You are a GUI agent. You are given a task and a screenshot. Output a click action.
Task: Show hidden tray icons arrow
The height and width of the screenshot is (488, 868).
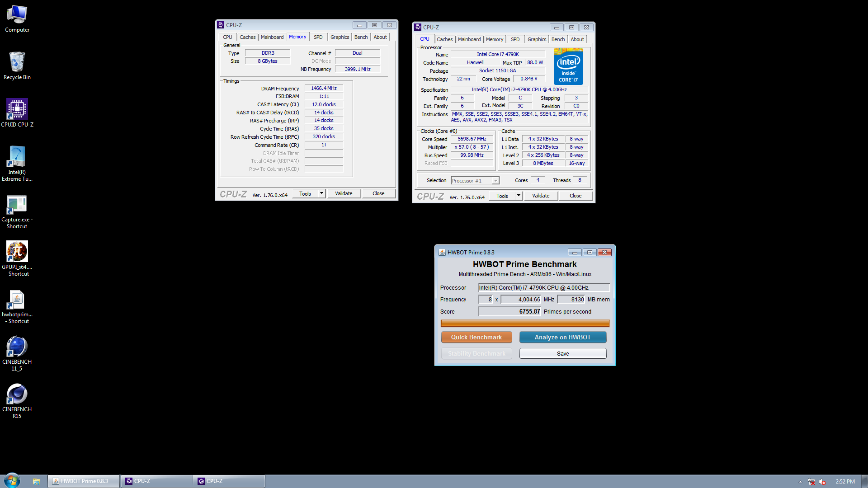tap(800, 482)
